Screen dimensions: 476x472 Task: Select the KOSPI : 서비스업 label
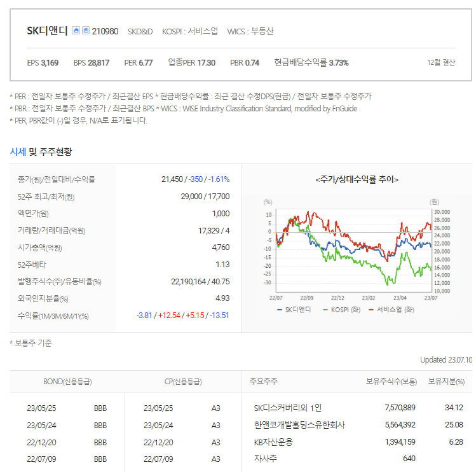tap(190, 31)
